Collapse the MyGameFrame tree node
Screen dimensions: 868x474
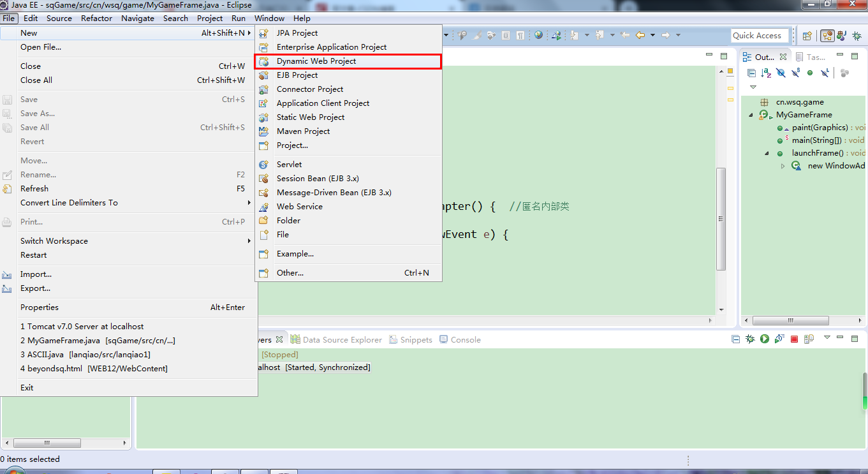751,115
